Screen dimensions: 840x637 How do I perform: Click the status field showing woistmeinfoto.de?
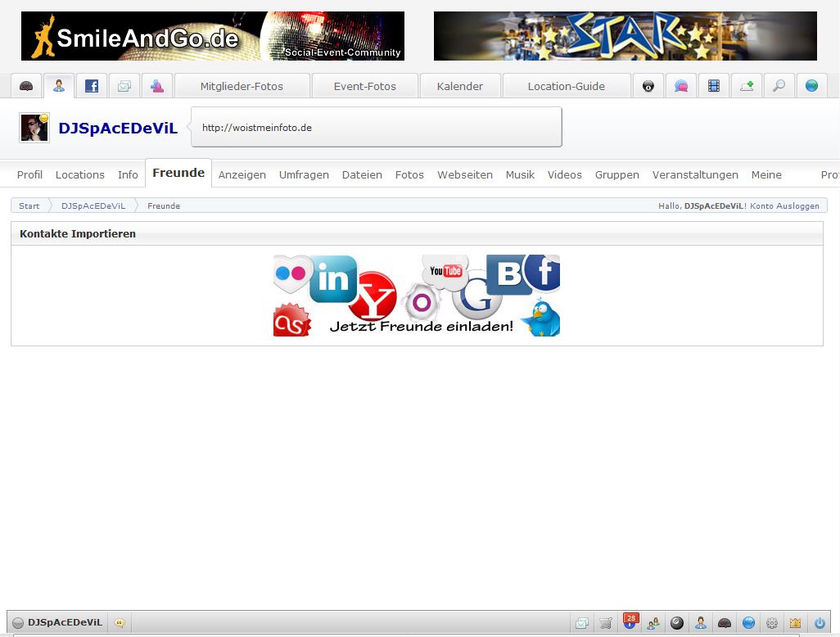[377, 128]
